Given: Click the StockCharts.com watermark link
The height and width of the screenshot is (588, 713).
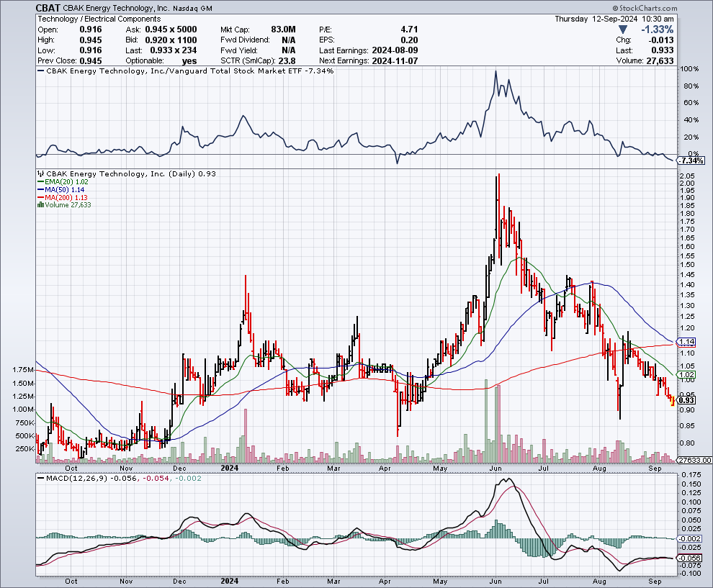Looking at the screenshot, I should (645, 8).
